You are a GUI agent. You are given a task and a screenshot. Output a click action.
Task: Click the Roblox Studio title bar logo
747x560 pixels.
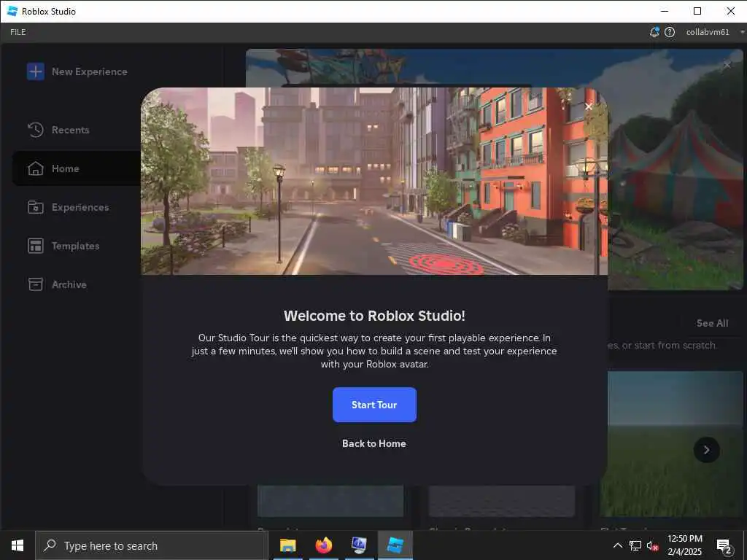[12, 11]
